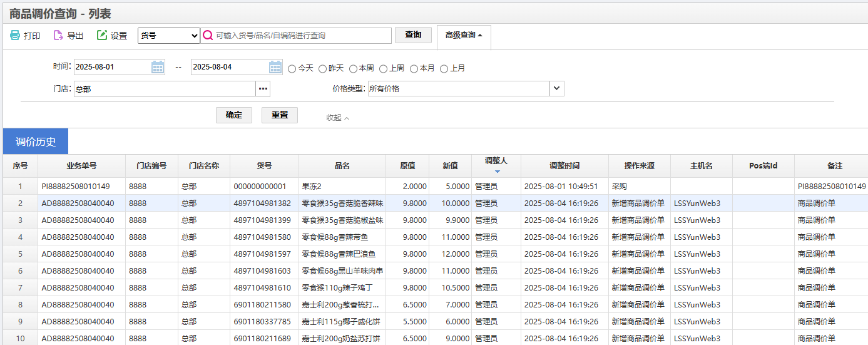Image resolution: width=868 pixels, height=345 pixels.
Task: Select the 今天 radio button
Action: click(292, 69)
